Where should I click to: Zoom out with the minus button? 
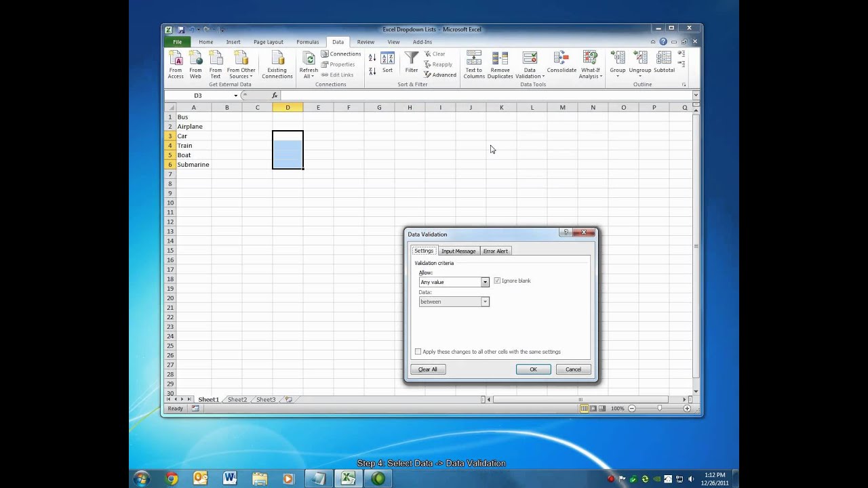(x=631, y=409)
